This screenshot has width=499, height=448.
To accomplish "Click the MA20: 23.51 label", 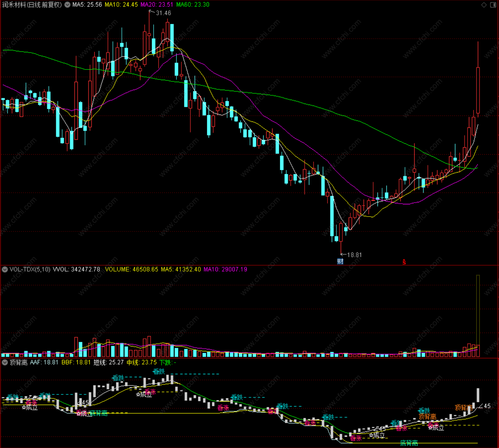I will click(157, 5).
